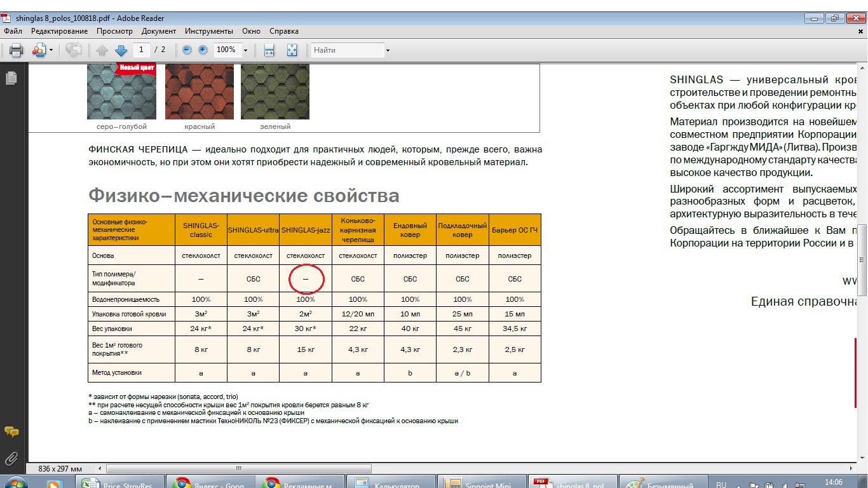Screen dimensions: 868x488
Task: Open the Pages thumbnails panel
Action: click(x=11, y=78)
